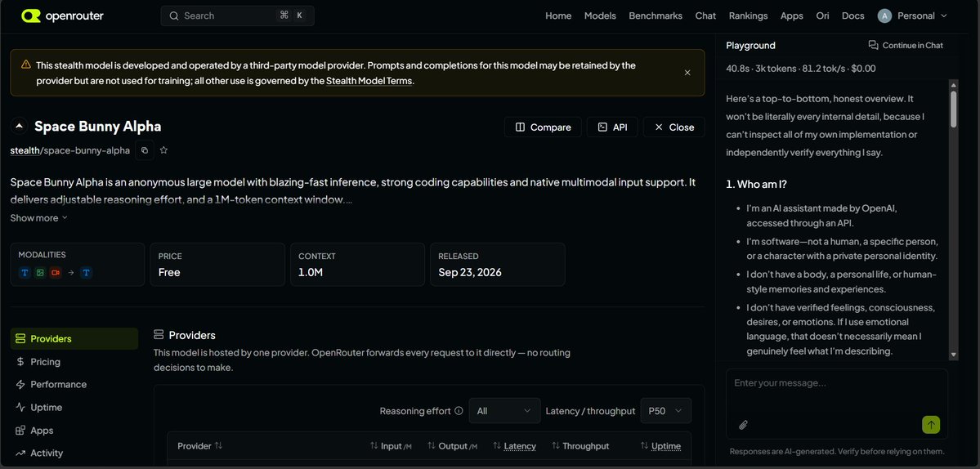The height and width of the screenshot is (469, 980).
Task: Open the Latency/throughput P50 dropdown
Action: coord(665,411)
